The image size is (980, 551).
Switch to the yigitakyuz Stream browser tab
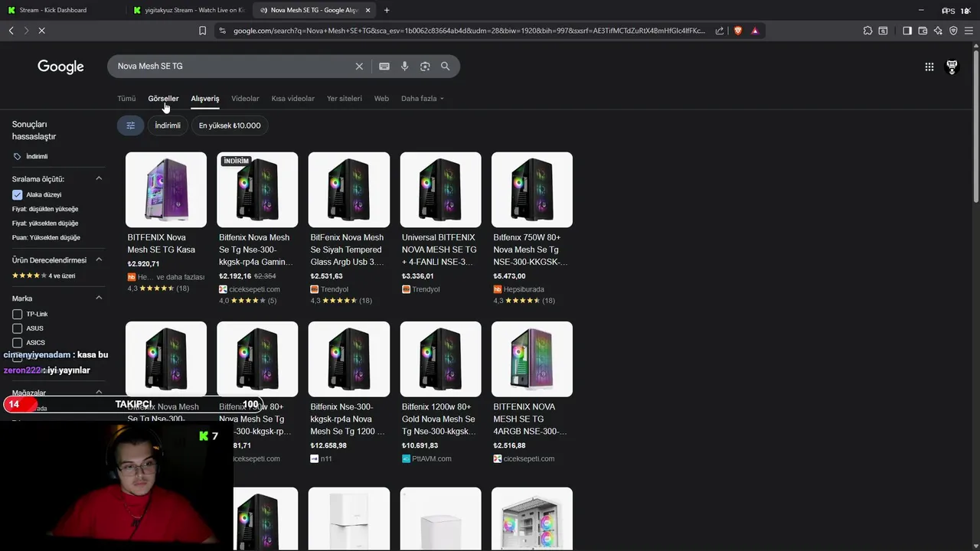(x=188, y=10)
